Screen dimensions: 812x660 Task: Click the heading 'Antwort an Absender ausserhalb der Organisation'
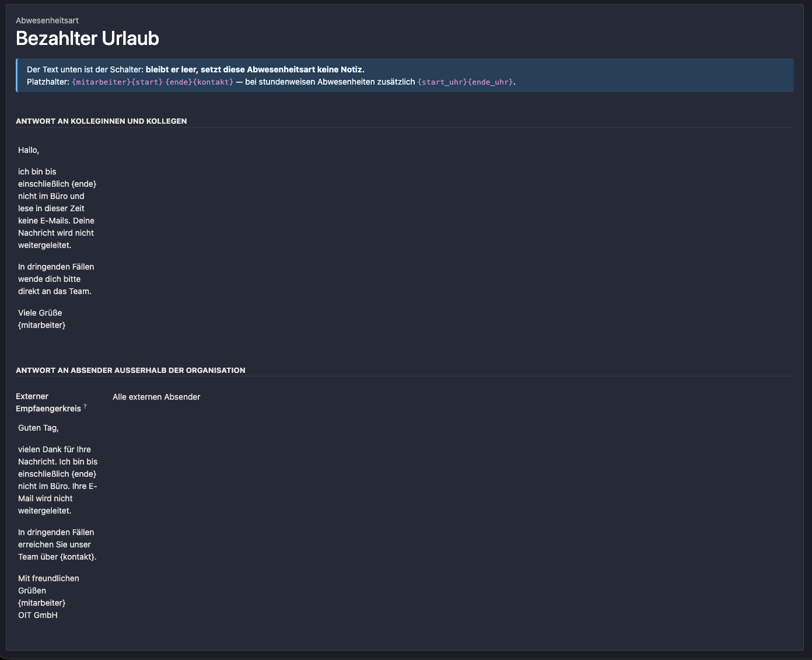pyautogui.click(x=131, y=371)
